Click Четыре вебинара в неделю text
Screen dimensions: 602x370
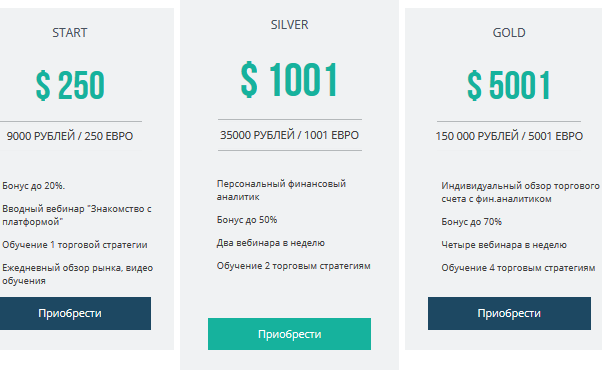click(x=504, y=245)
